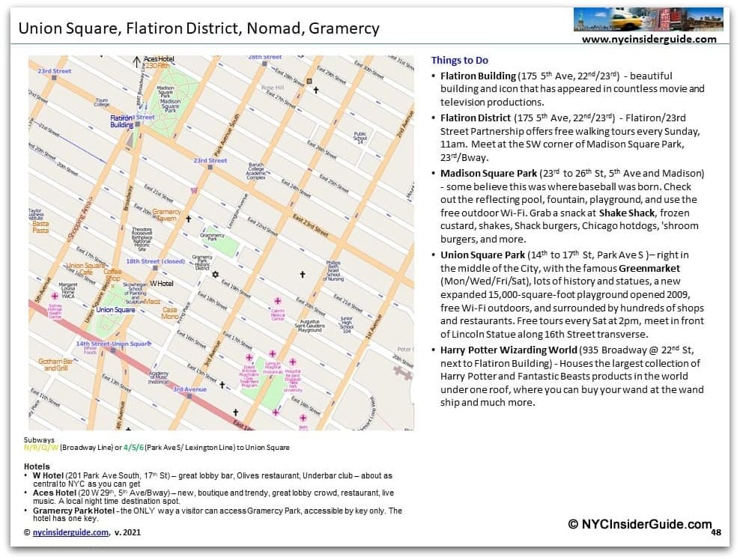Click the bold Gramercy Park Hotel entry

click(73, 511)
